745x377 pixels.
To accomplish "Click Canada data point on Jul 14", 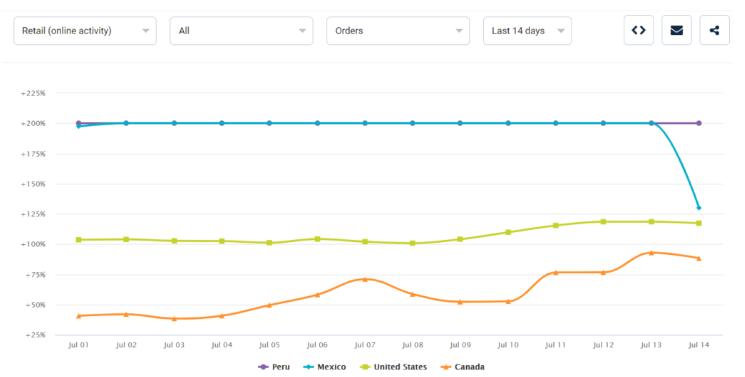I will 698,259.
